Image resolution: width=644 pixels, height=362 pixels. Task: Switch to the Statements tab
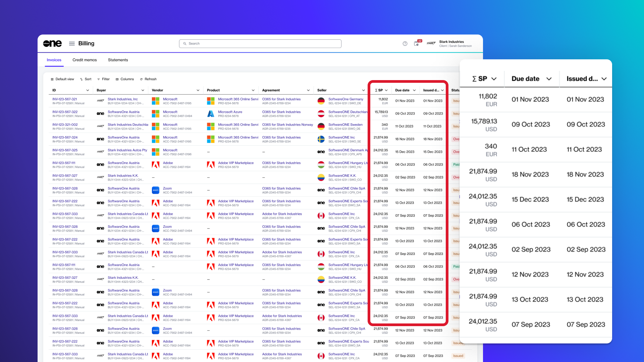pyautogui.click(x=118, y=60)
